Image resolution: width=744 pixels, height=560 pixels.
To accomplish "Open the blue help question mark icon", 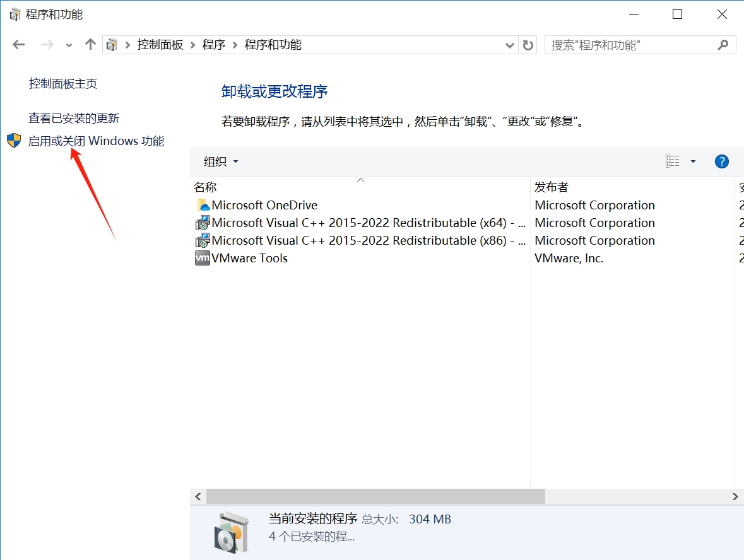I will click(x=721, y=161).
